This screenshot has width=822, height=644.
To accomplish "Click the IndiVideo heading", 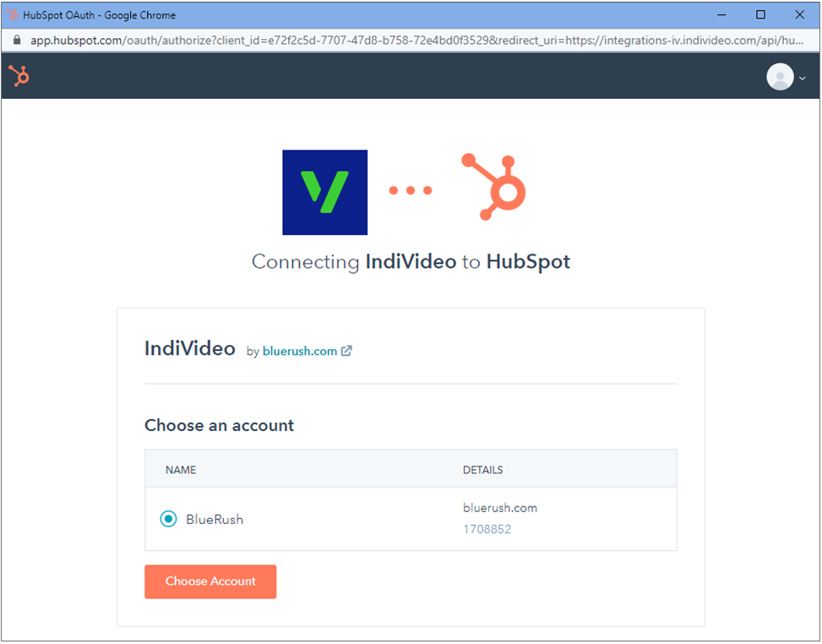I will tap(190, 349).
